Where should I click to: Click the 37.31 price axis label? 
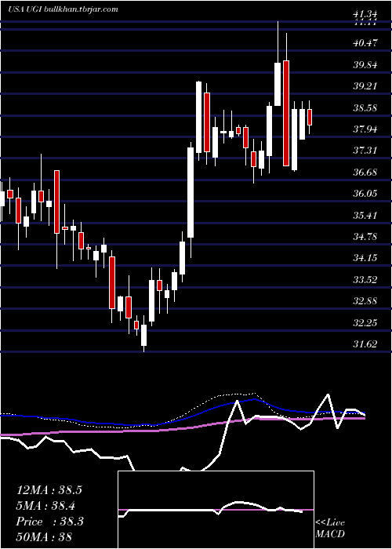(365, 151)
